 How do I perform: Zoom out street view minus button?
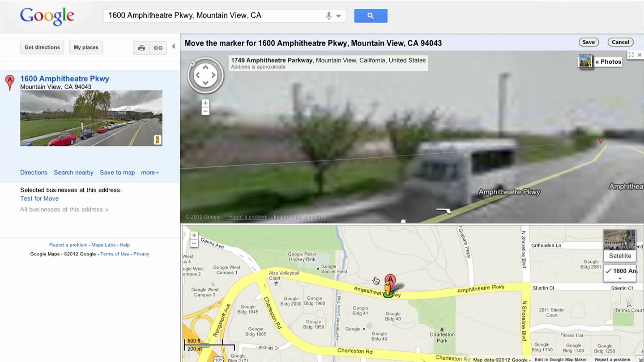[205, 111]
